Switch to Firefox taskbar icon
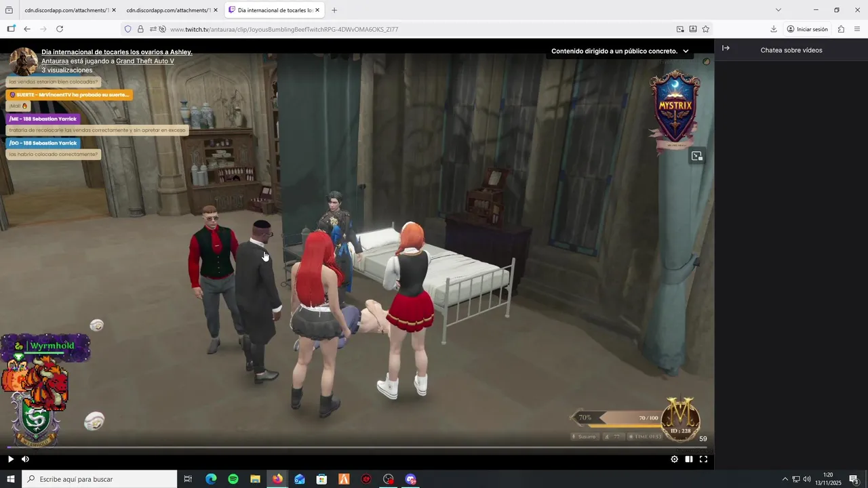This screenshot has width=868, height=488. [277, 479]
